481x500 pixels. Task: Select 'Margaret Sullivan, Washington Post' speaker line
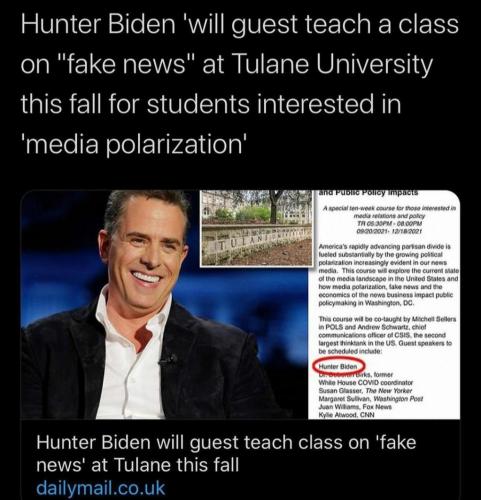tap(371, 399)
